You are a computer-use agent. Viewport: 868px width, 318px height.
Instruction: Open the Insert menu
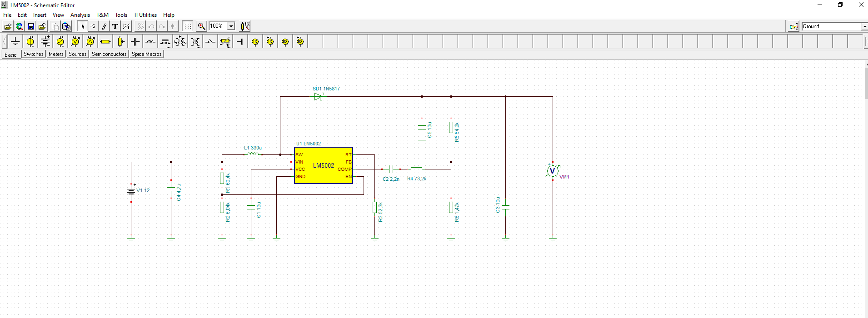pyautogui.click(x=40, y=15)
